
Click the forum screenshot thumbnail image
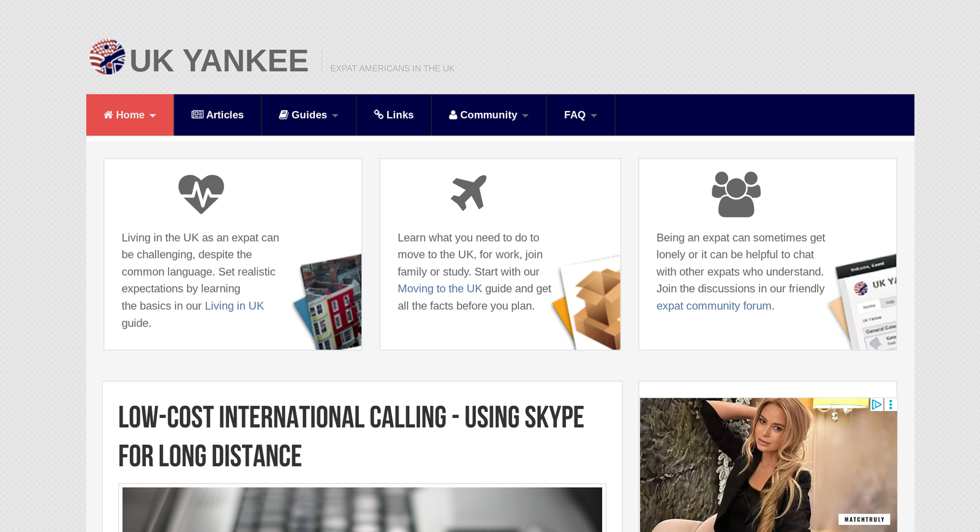[x=863, y=302]
